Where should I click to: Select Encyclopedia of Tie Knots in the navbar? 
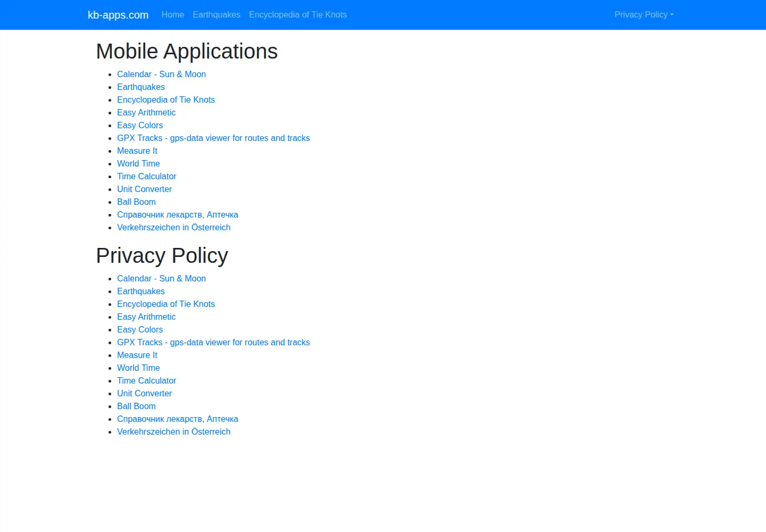tap(298, 15)
